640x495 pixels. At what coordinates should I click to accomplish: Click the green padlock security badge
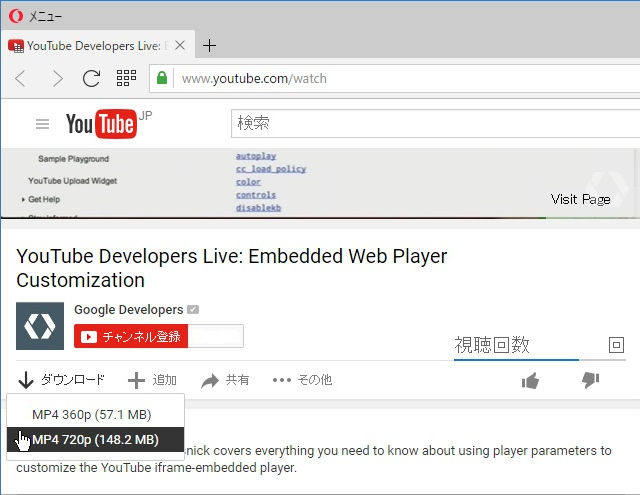pyautogui.click(x=162, y=78)
